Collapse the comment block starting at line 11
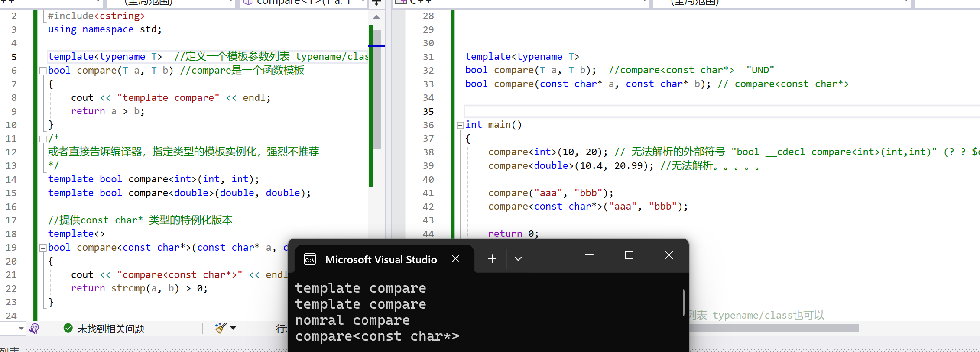 click(43, 139)
